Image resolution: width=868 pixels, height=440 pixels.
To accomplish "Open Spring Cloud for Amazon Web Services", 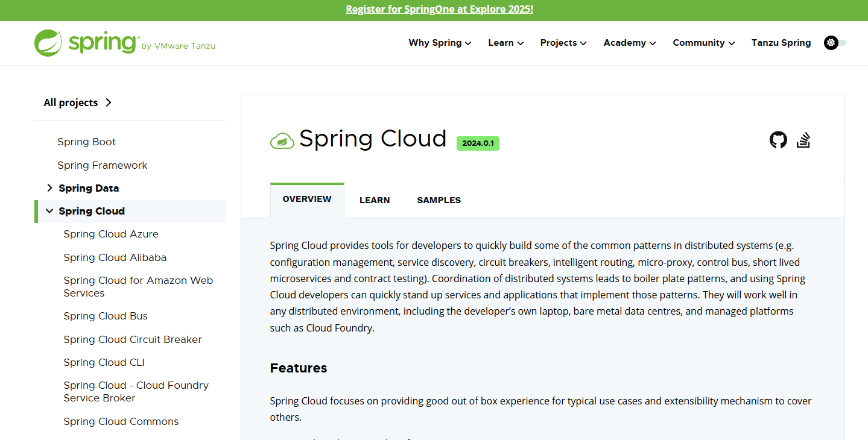I will 138,287.
